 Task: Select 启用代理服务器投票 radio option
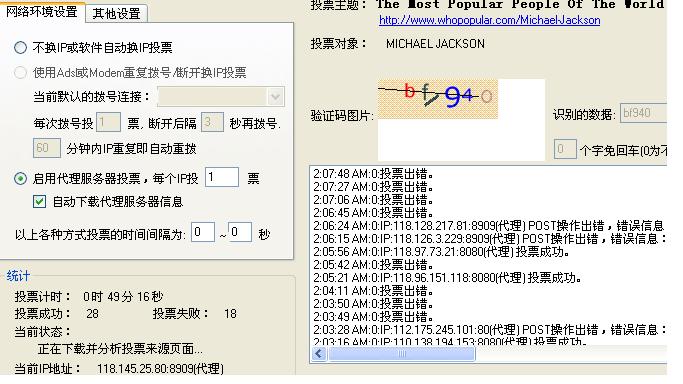[20, 178]
